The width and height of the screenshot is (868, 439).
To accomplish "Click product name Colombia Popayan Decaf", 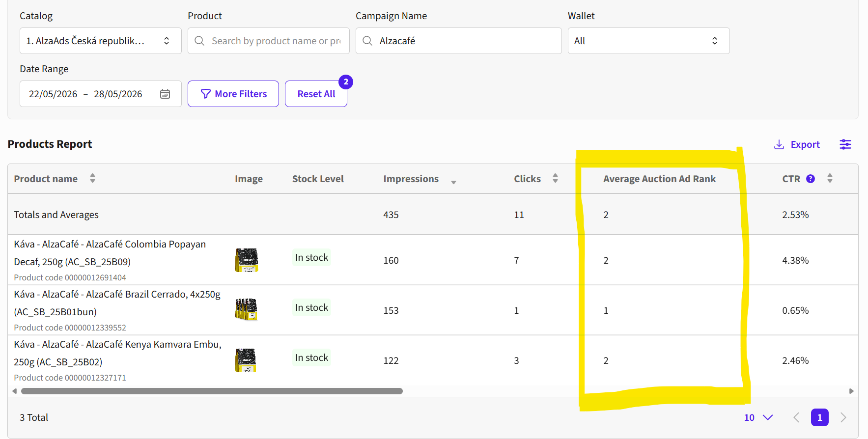I will tap(110, 253).
